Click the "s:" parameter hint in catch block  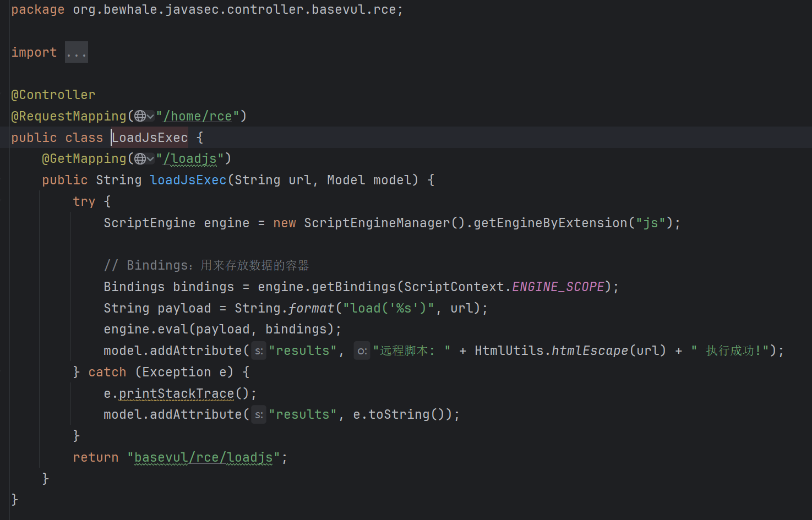[259, 415]
